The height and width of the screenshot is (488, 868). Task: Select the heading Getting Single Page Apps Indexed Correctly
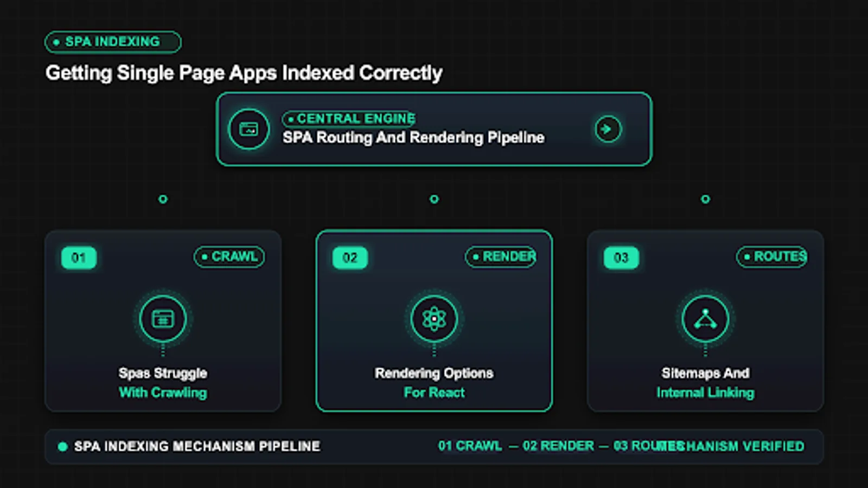pos(244,73)
